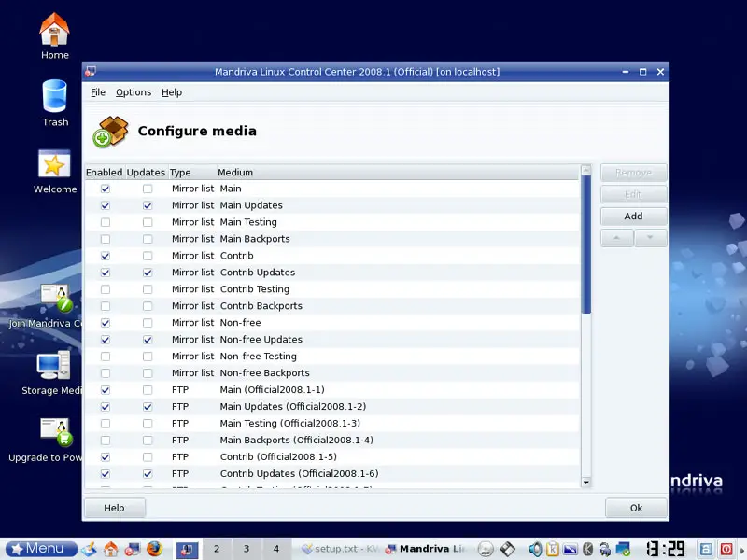Click the blue lock session icon
The image size is (747, 560).
(706, 549)
